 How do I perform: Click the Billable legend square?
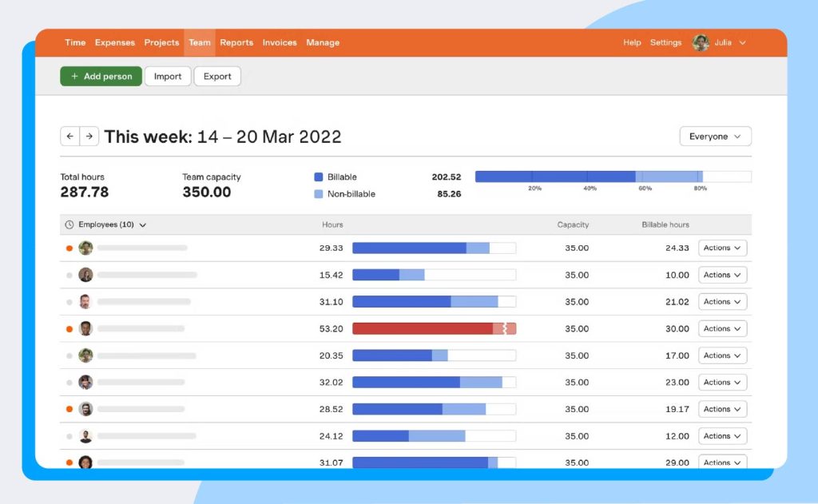[x=316, y=177]
